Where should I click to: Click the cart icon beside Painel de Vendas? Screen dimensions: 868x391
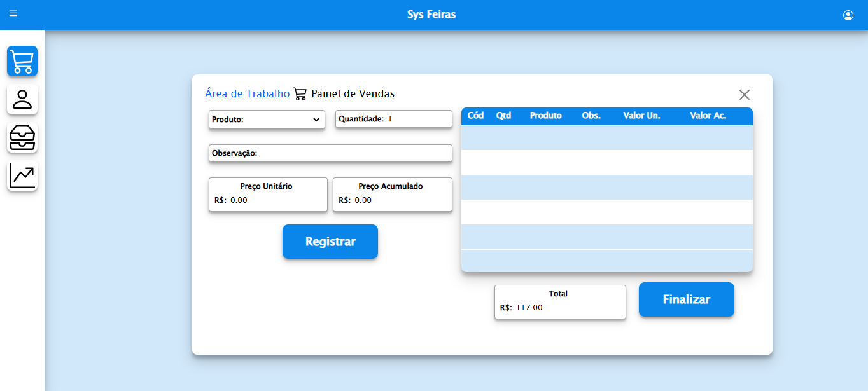(x=300, y=94)
